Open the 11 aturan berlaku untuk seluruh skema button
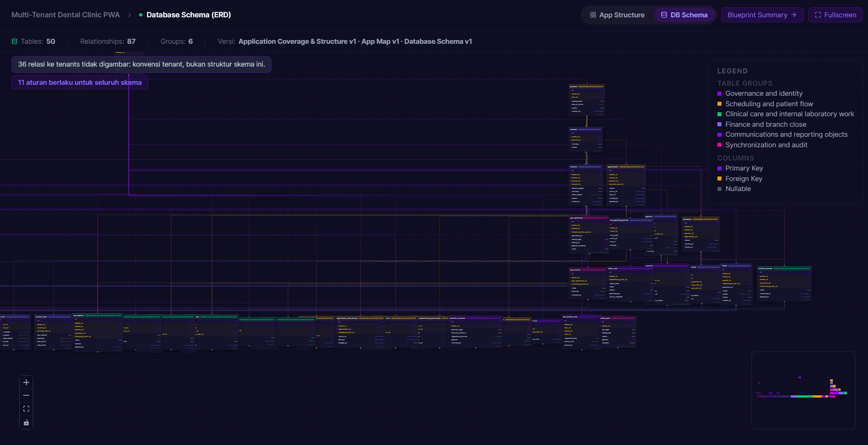 pyautogui.click(x=80, y=83)
